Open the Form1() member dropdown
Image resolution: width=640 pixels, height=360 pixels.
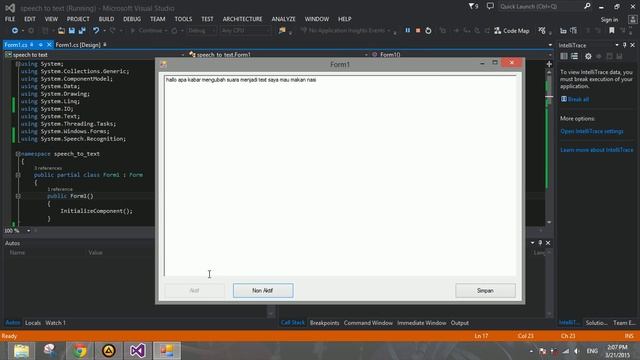point(461,55)
